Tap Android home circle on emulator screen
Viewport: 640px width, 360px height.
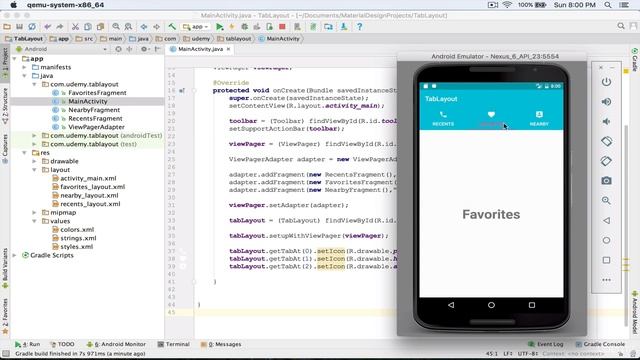point(491,305)
